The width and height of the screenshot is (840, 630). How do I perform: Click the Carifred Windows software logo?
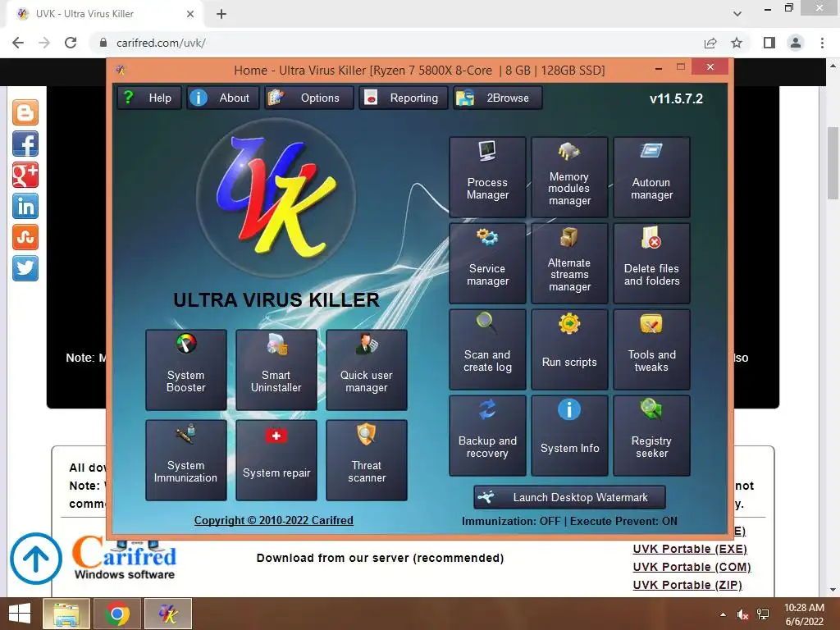click(125, 558)
